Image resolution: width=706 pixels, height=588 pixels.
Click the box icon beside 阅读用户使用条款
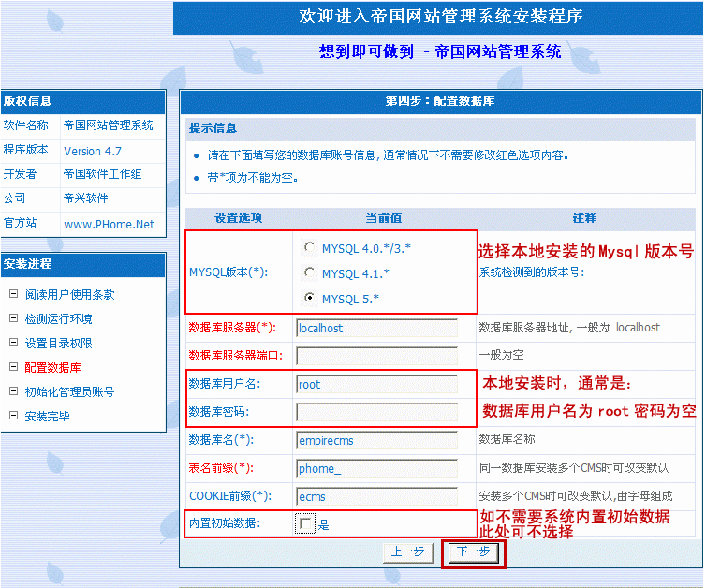13,294
